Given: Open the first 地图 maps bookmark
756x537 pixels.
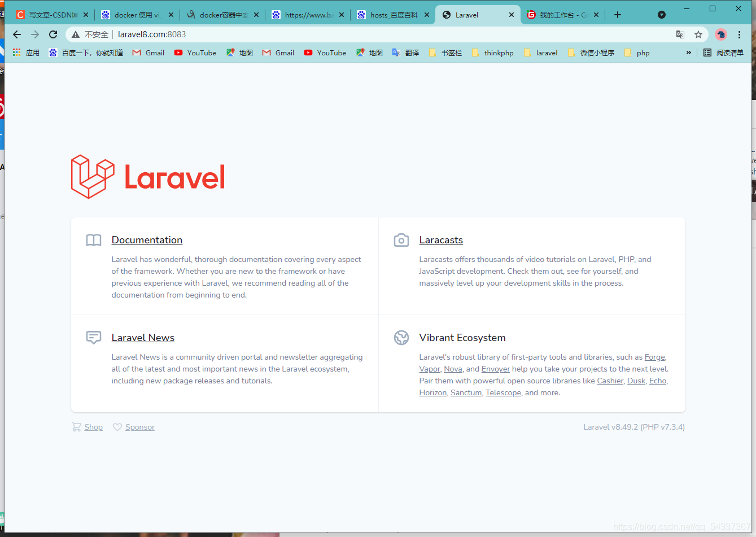Looking at the screenshot, I should click(239, 53).
